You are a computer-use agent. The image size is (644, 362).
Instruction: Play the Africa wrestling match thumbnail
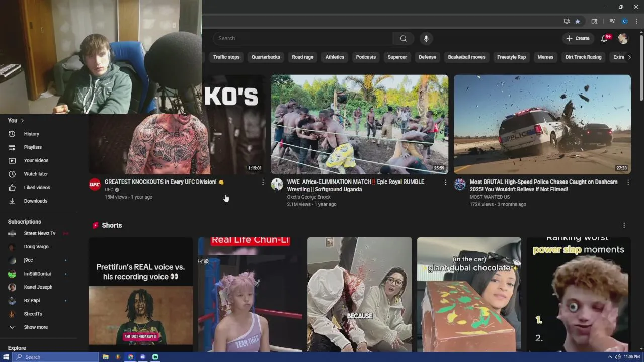[360, 124]
